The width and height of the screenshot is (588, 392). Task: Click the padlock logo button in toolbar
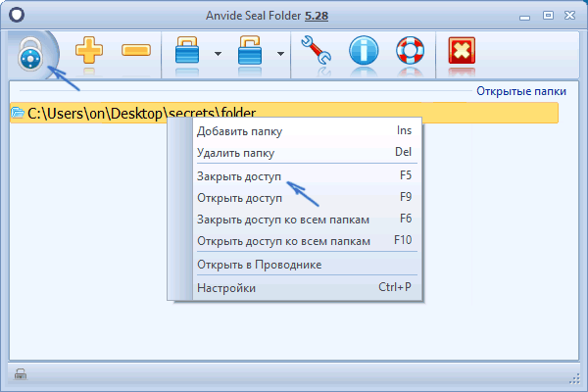point(30,55)
